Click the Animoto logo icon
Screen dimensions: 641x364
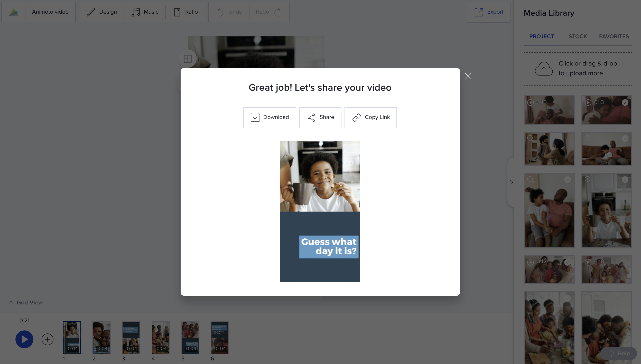coord(13,12)
